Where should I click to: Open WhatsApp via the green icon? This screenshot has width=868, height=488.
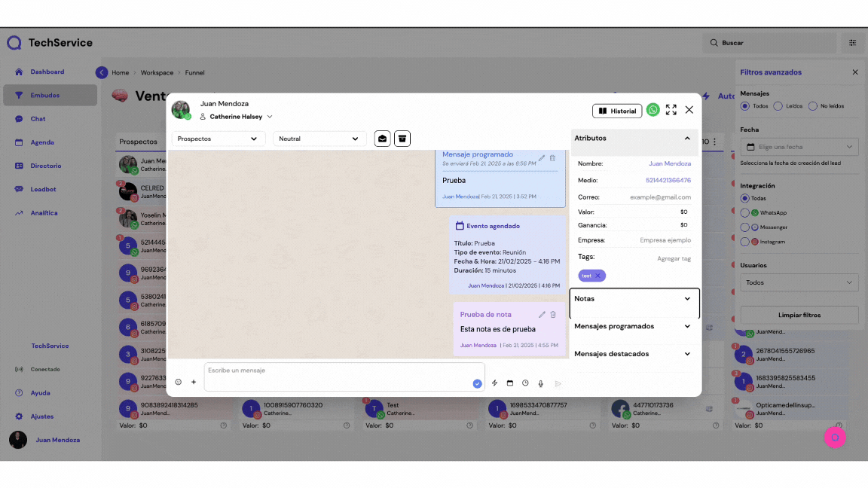(653, 110)
